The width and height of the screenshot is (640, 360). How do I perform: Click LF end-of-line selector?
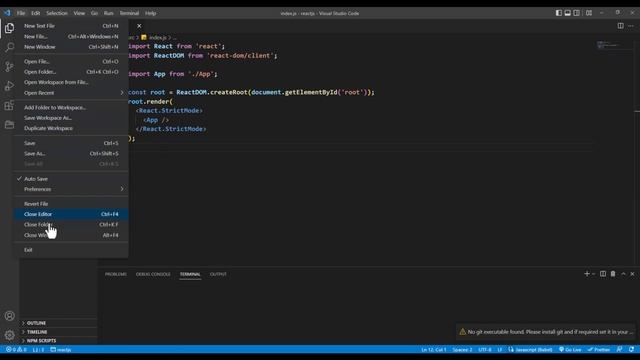click(500, 349)
